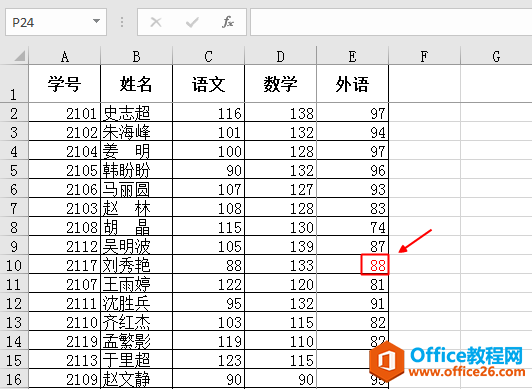Click the student ID 2108 cell
Screen dimensions: 532x389
(64, 226)
